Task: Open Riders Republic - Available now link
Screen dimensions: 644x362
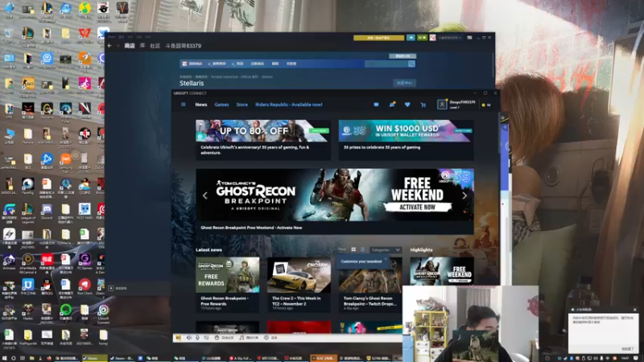Action: point(289,105)
